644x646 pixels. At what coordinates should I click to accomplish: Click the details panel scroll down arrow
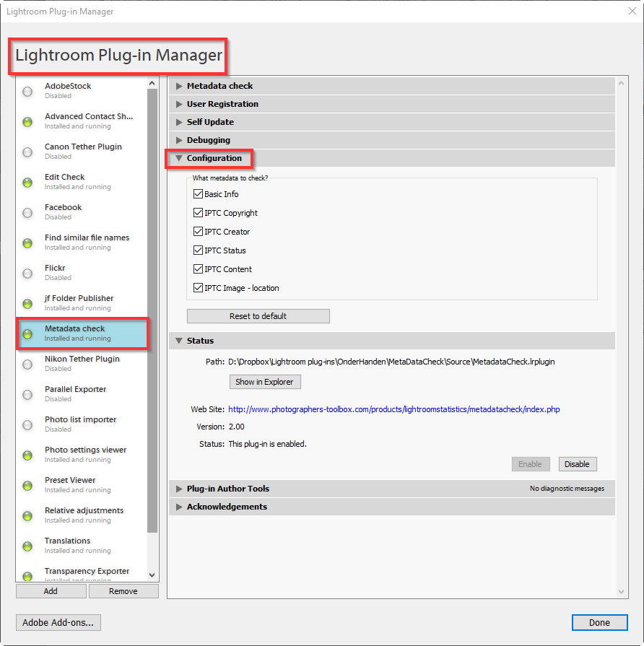coord(622,592)
